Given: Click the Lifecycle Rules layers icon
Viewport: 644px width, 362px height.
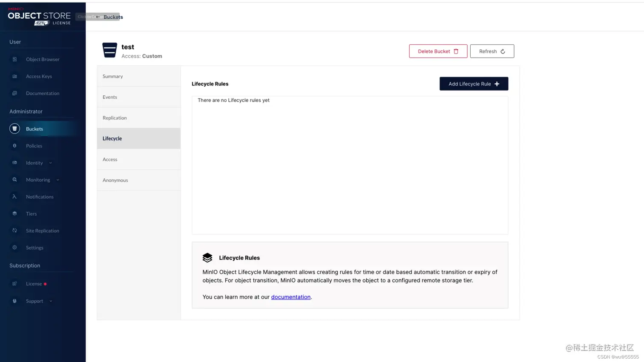Looking at the screenshot, I should click(x=207, y=257).
